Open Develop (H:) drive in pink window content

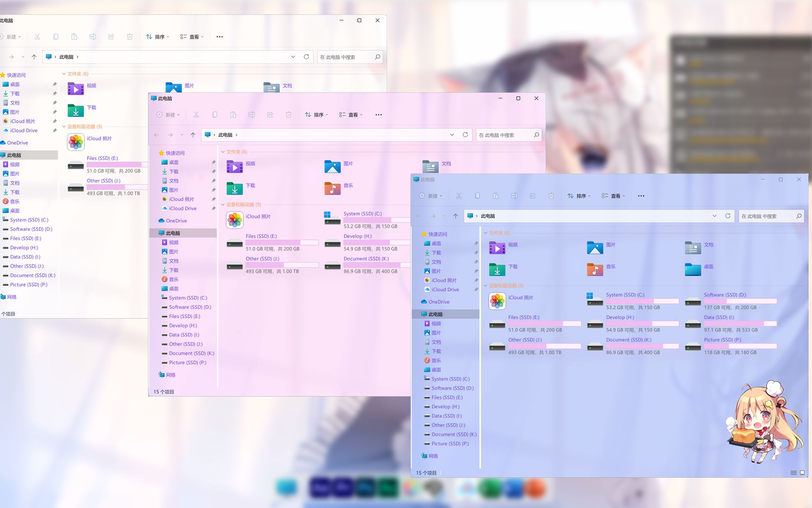(367, 242)
